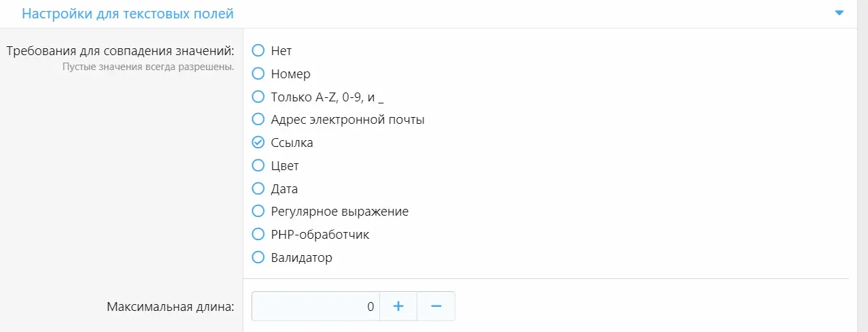Select the 'Валидатор' radio option
This screenshot has height=332, width=868.
258,258
